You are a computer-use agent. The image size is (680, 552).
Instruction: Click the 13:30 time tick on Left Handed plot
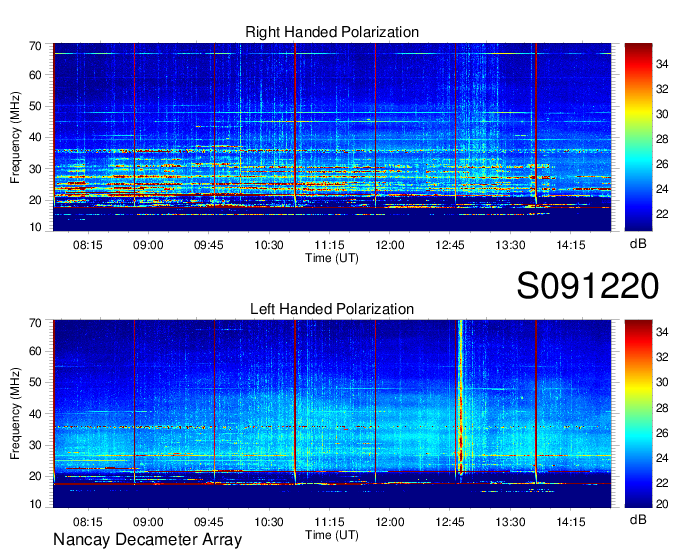tap(510, 522)
